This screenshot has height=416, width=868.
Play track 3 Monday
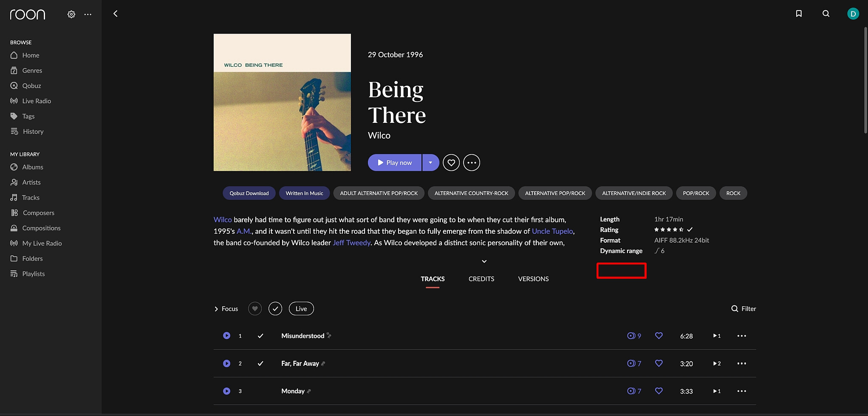point(227,391)
